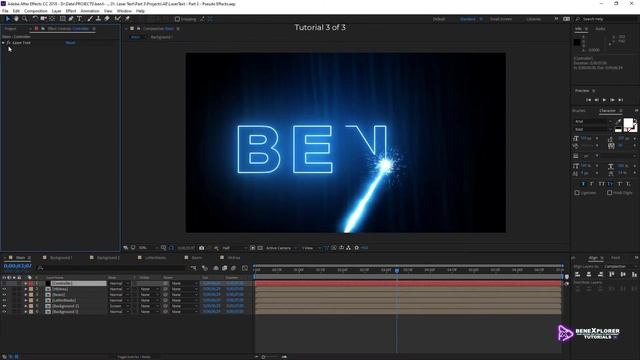Select the Zoom magnifier tool
The width and height of the screenshot is (640, 360).
24,19
